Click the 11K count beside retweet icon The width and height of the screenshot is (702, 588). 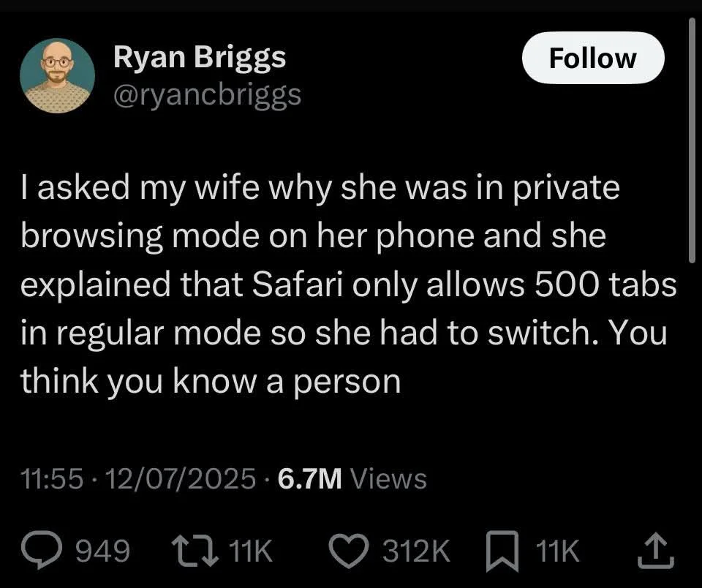[251, 551]
